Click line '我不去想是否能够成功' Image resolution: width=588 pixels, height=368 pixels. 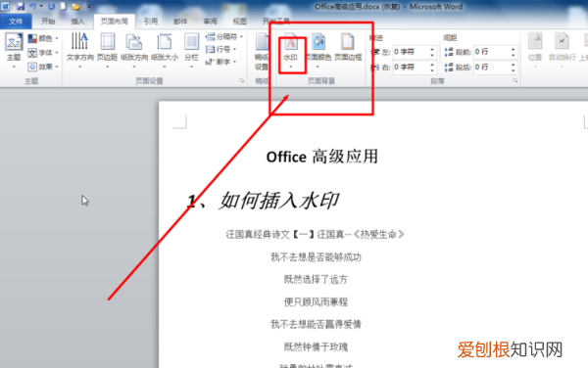point(316,257)
